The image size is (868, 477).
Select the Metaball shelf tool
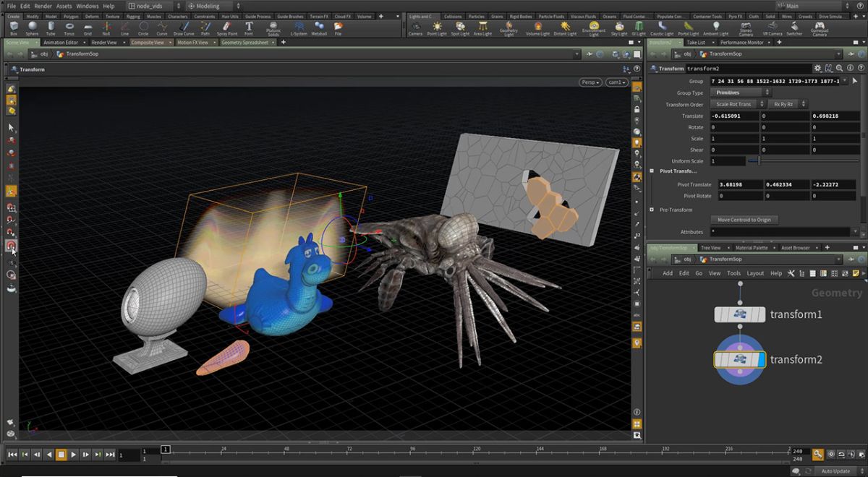[319, 29]
